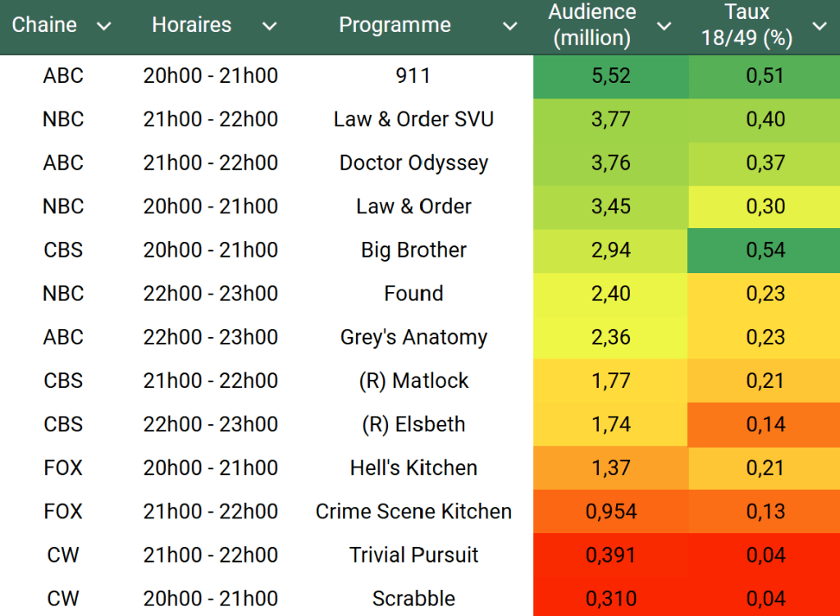This screenshot has height=616, width=840.
Task: Select the Scrabble 20h00 - 21h00 time cell
Action: (x=210, y=598)
